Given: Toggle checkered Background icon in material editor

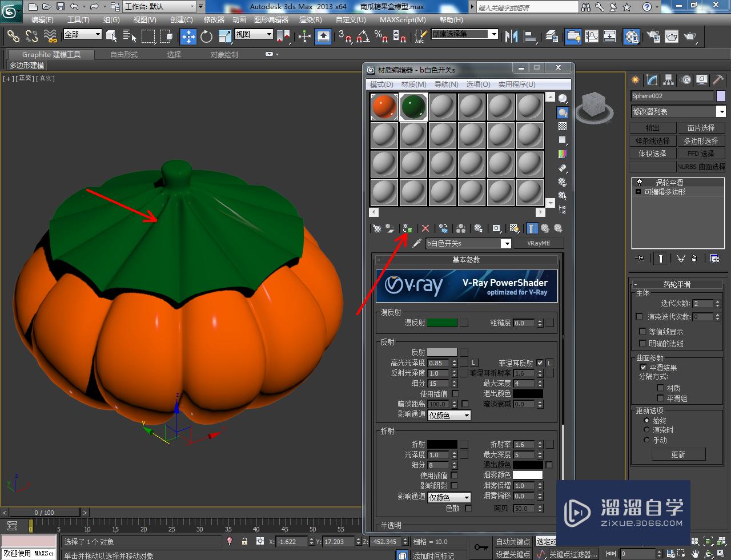Looking at the screenshot, I should pyautogui.click(x=563, y=126).
